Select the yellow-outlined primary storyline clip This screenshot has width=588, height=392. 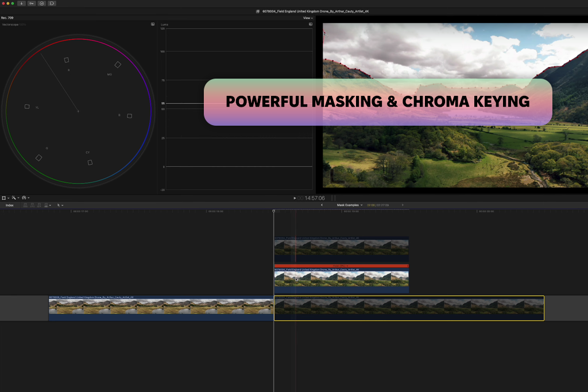click(409, 308)
